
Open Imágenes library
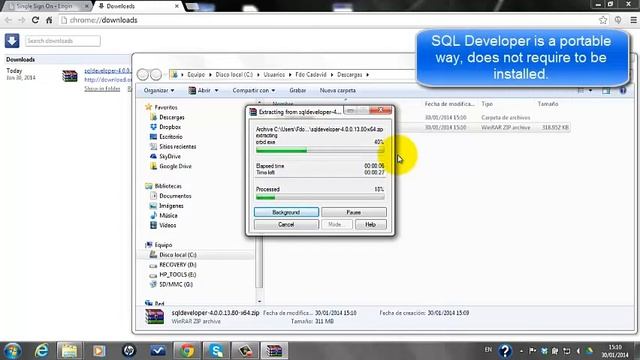point(171,206)
